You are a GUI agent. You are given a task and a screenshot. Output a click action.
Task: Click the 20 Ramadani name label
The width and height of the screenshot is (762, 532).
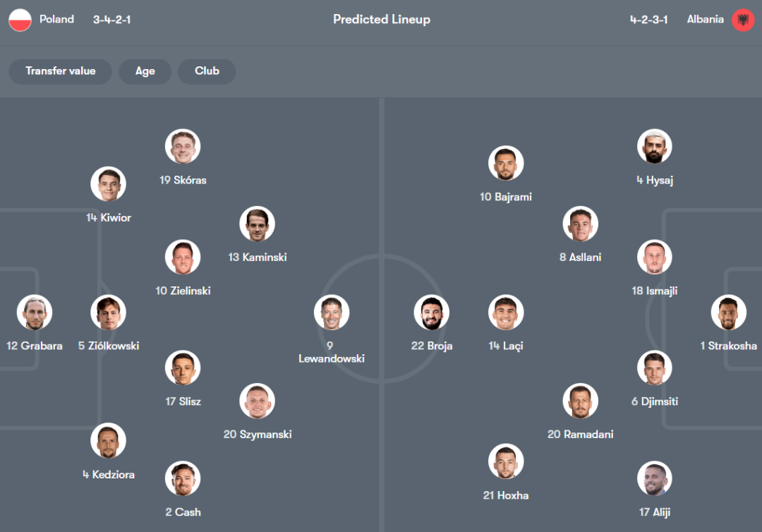[x=580, y=434]
